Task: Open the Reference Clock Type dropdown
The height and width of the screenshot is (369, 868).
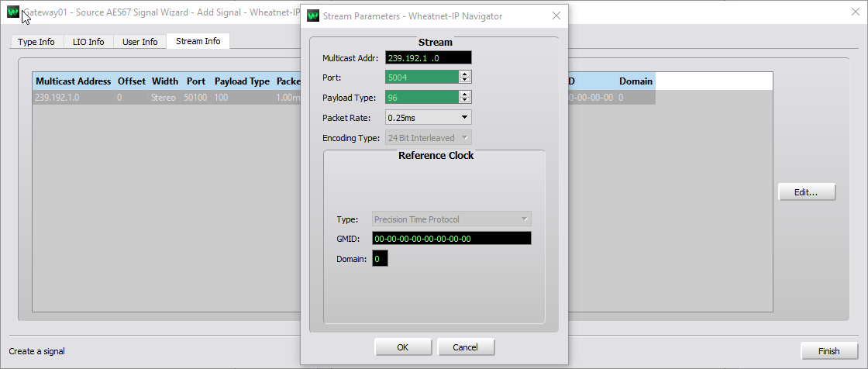Action: coord(452,219)
